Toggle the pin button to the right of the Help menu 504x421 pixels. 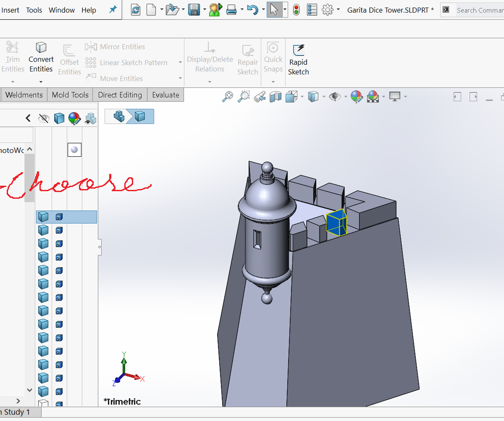point(113,10)
